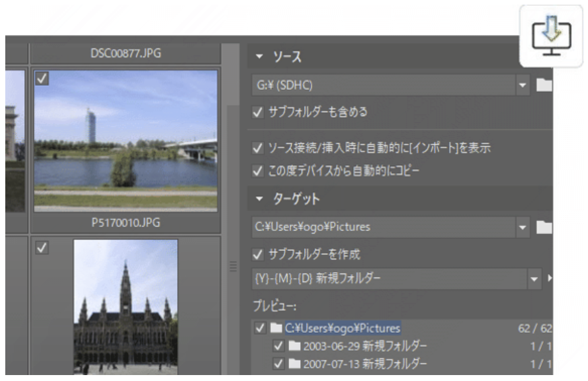Viewport: 588px width, 381px height.
Task: Open {Y}-{M}-{D} 新規フォルダー template dropdown
Action: click(x=535, y=278)
